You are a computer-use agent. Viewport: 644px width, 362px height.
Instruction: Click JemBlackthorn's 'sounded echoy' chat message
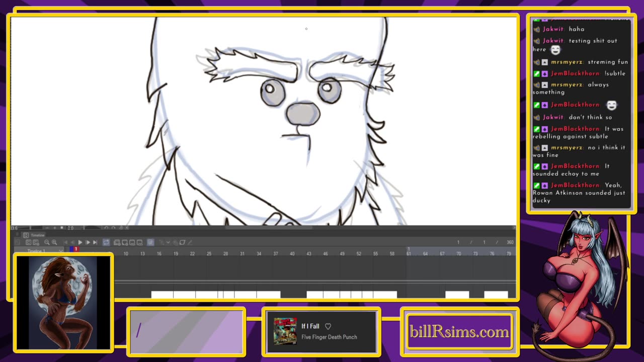[571, 169]
